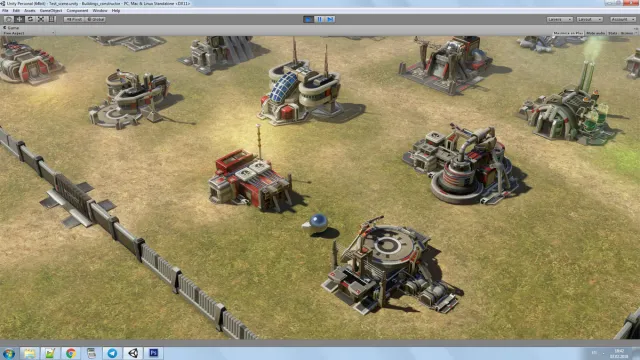Viewport: 640px width, 360px height.
Task: Open the Edit menu
Action: click(x=16, y=11)
